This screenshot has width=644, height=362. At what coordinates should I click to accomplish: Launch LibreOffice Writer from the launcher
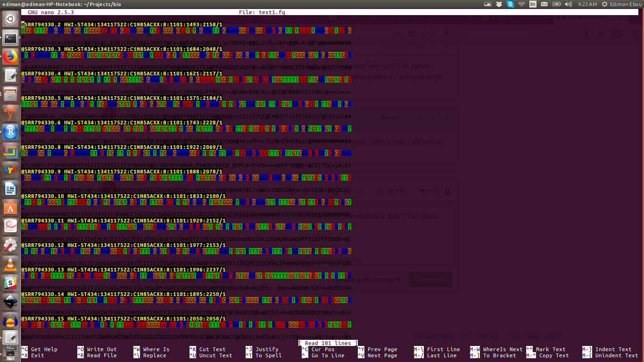[10, 189]
